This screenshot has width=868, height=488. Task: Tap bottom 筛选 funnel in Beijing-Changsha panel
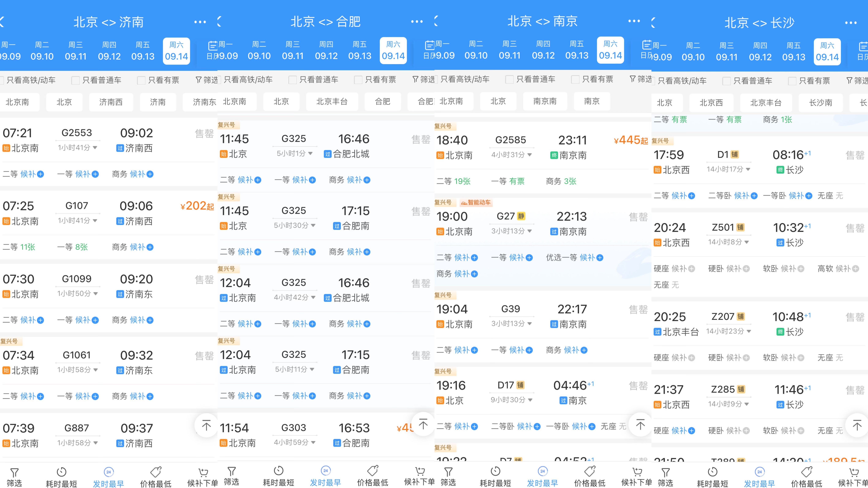click(666, 473)
